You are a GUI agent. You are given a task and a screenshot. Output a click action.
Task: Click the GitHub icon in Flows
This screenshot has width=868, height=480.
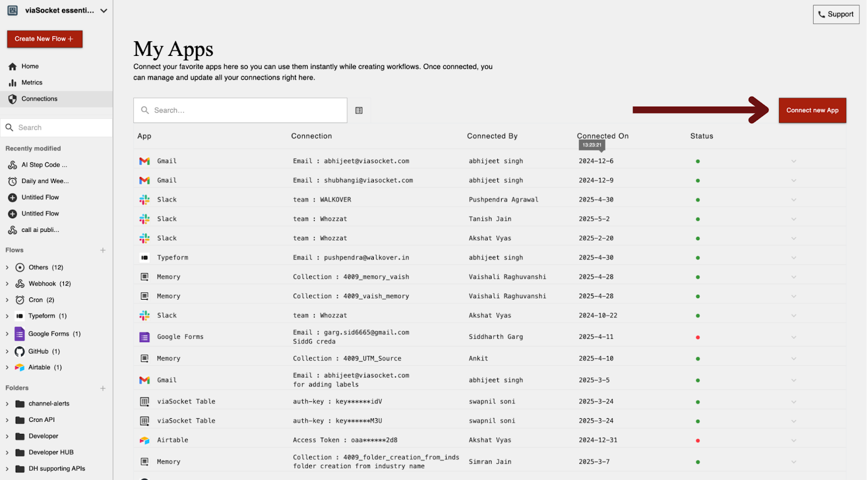point(20,352)
